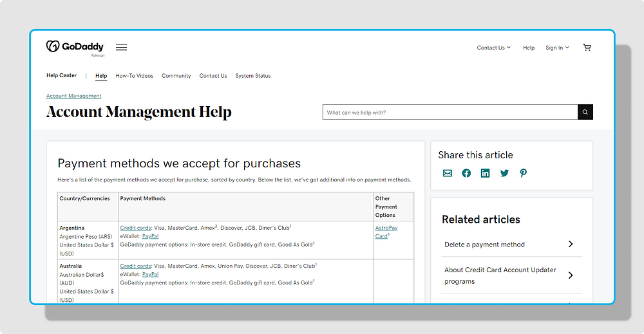
Task: Open the shopping cart icon
Action: [x=587, y=48]
